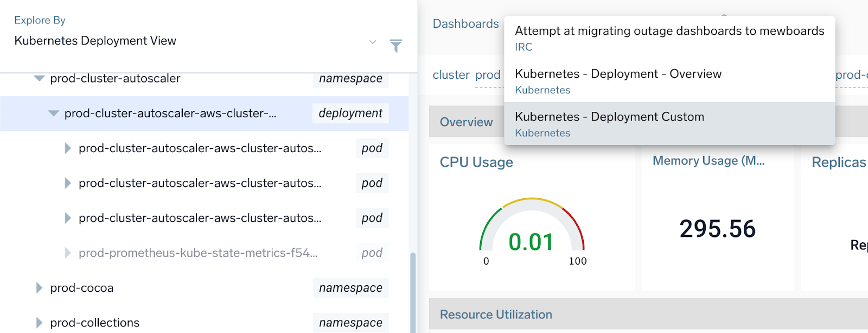Open the Memory Usage panel title
This screenshot has width=868, height=333.
(x=708, y=161)
